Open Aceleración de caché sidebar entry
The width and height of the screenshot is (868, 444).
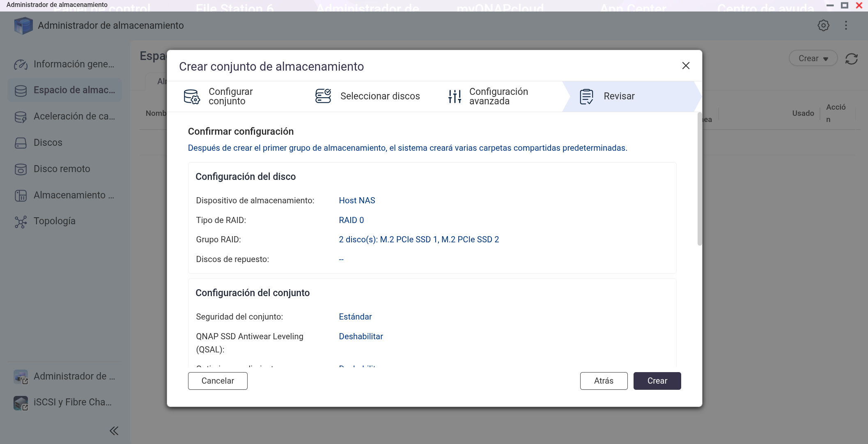[74, 116]
